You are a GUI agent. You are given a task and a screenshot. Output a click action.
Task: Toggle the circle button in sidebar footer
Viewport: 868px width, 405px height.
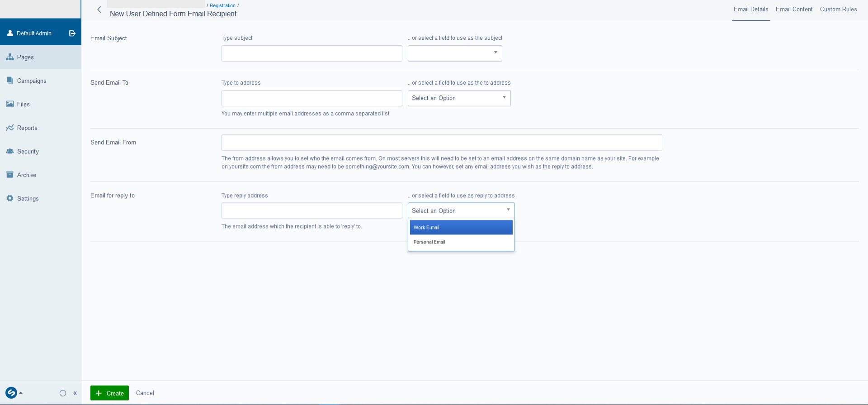(63, 393)
